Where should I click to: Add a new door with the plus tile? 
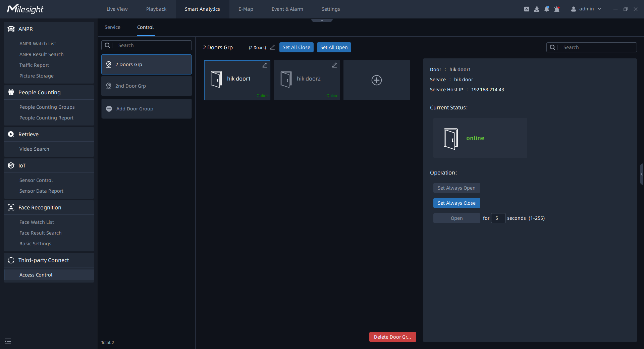pyautogui.click(x=376, y=80)
